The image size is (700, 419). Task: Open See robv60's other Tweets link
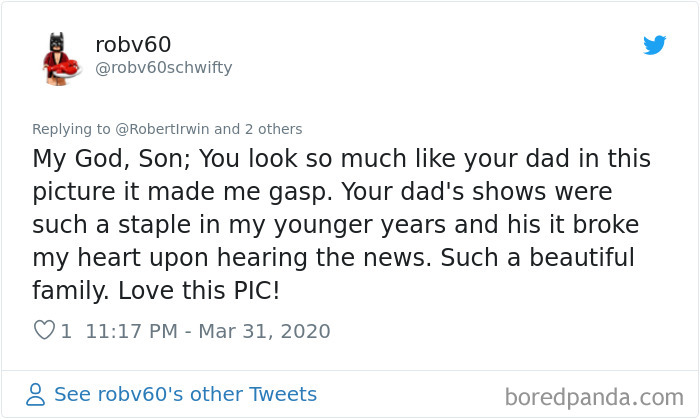pyautogui.click(x=185, y=394)
